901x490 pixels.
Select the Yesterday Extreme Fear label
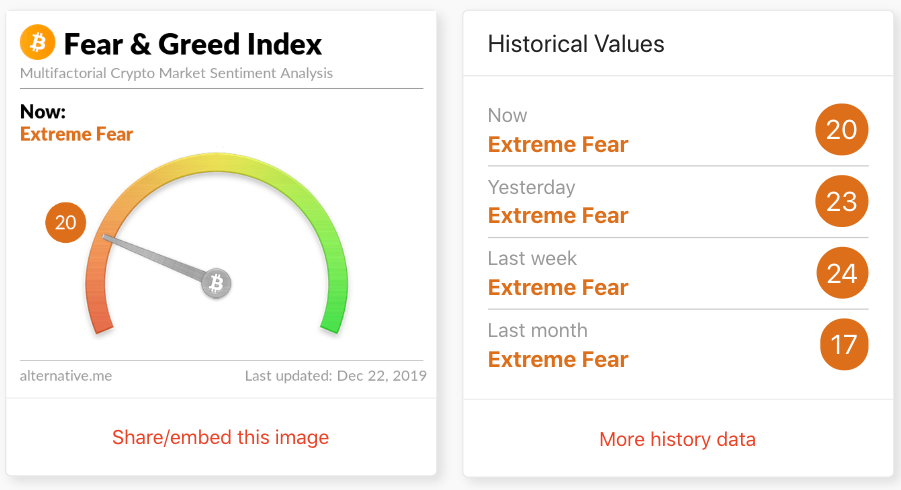[558, 215]
